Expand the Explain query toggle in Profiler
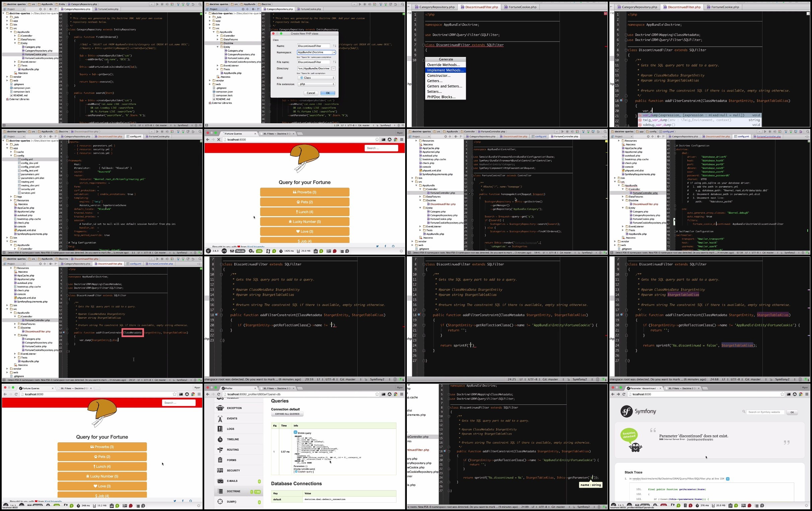 [296, 471]
